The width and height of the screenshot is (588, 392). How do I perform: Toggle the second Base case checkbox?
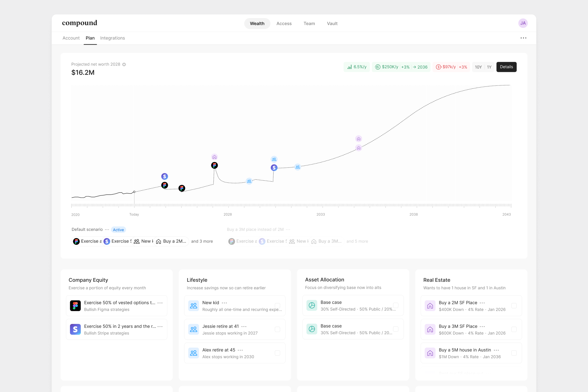point(396,329)
